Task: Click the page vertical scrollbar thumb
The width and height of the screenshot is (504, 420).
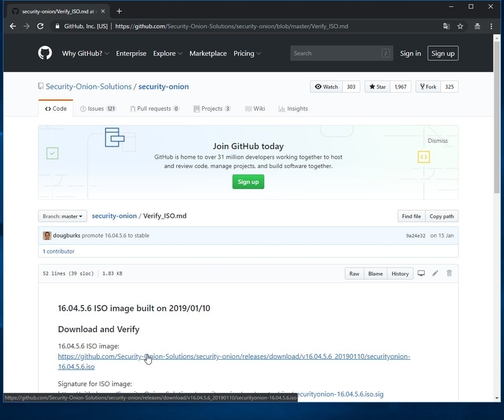Action: coord(497,117)
